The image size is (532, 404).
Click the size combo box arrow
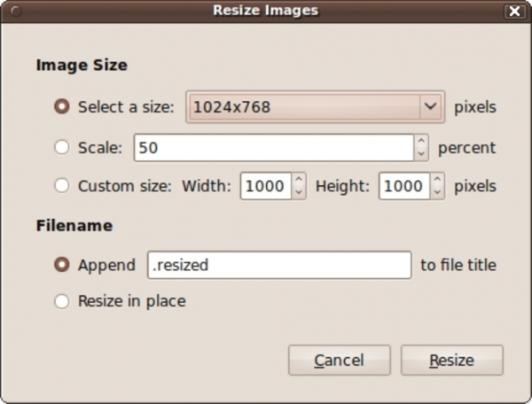tap(430, 107)
